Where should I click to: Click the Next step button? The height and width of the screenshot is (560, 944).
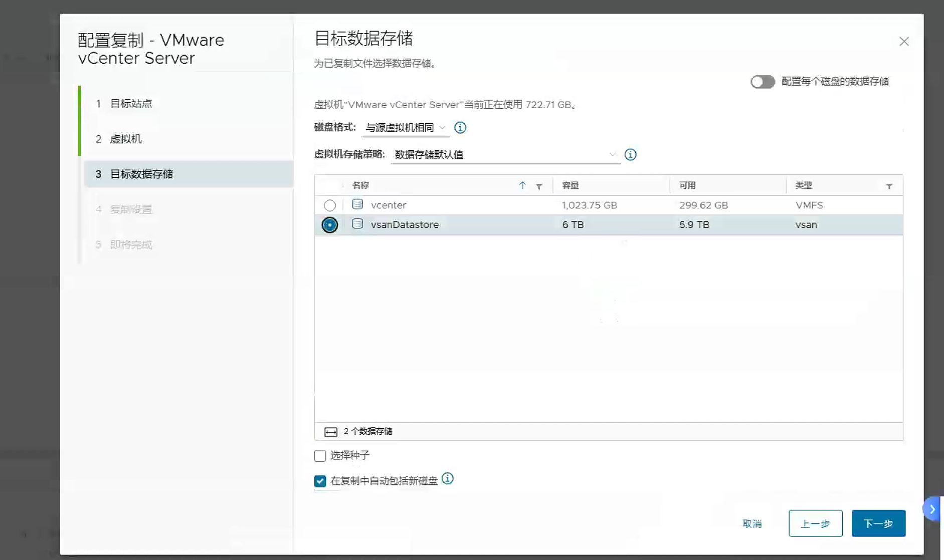pyautogui.click(x=878, y=523)
